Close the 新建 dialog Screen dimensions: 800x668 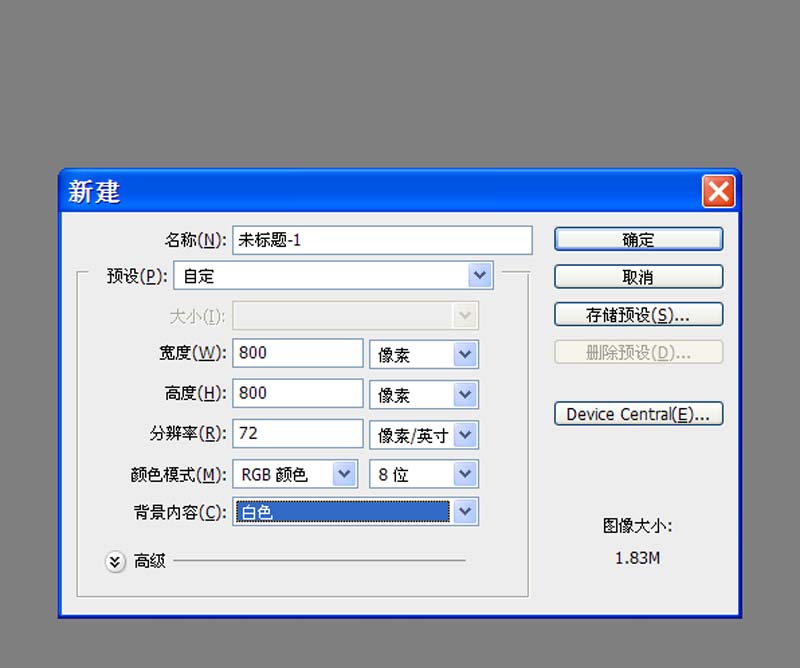tap(718, 192)
